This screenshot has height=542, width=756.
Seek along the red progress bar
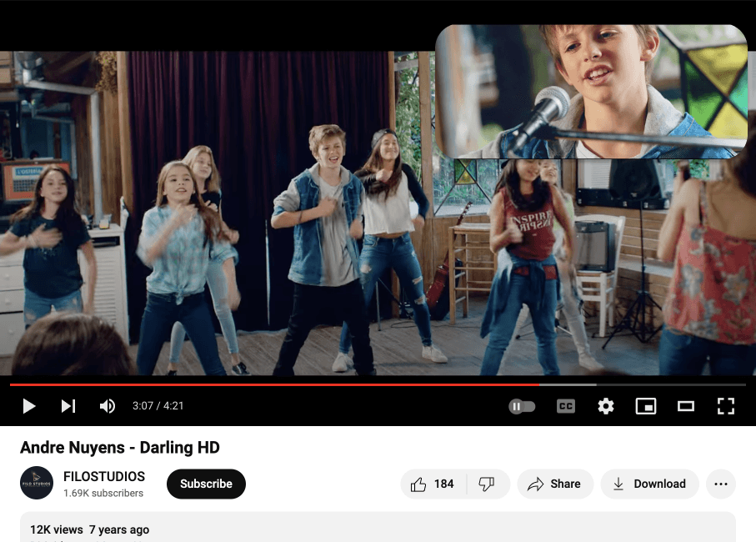click(275, 384)
